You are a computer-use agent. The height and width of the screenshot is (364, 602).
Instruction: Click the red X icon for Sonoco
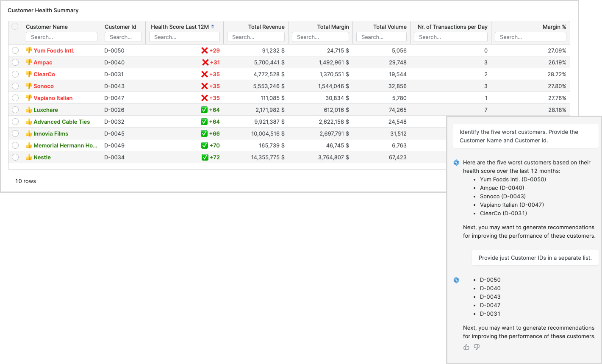click(x=205, y=86)
